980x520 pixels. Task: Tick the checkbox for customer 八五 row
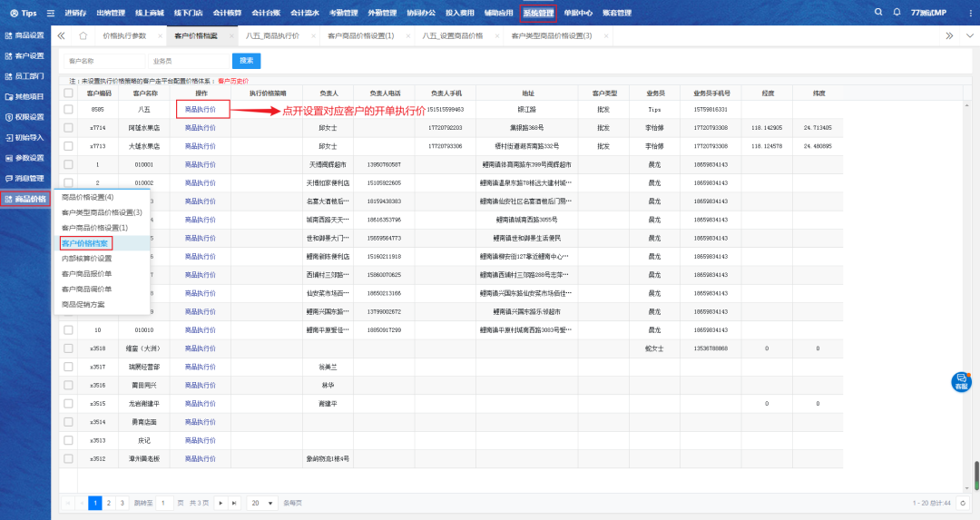pyautogui.click(x=68, y=109)
